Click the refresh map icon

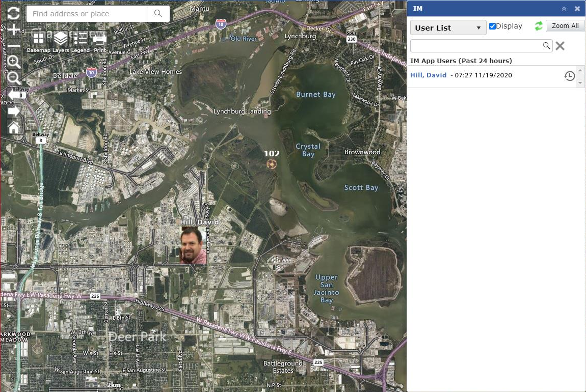coord(13,13)
